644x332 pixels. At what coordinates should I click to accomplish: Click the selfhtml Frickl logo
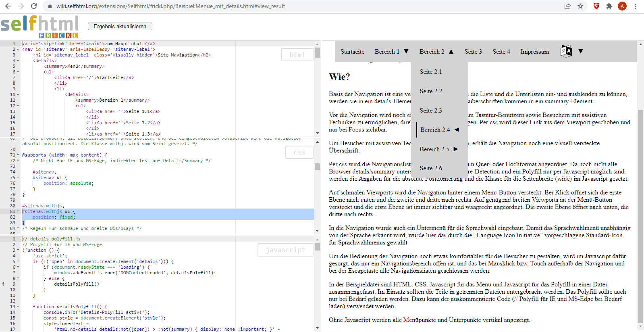39,27
